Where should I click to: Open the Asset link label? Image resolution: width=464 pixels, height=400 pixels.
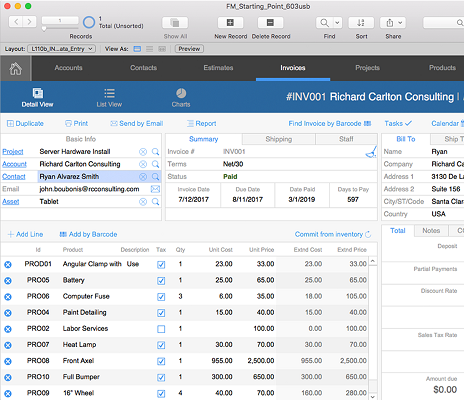pos(11,202)
